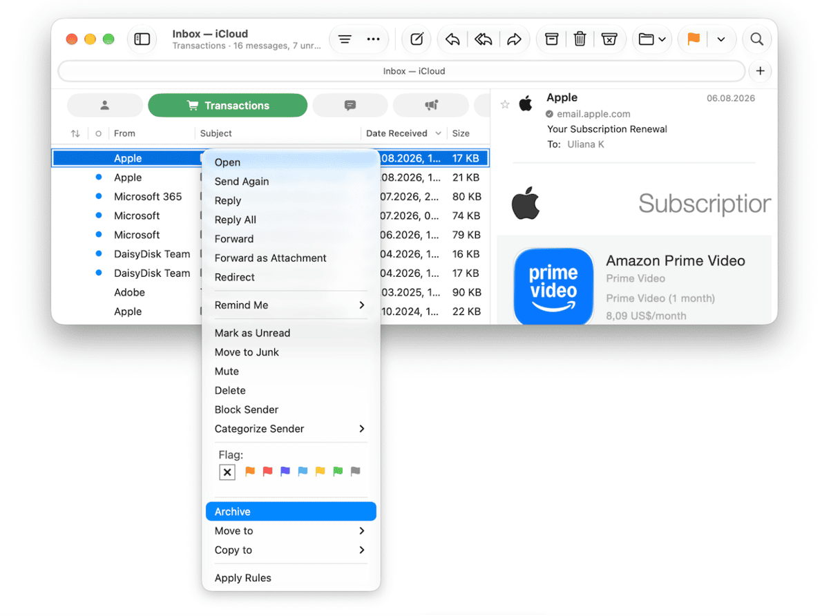Sort by the Subject column header

[x=216, y=133]
